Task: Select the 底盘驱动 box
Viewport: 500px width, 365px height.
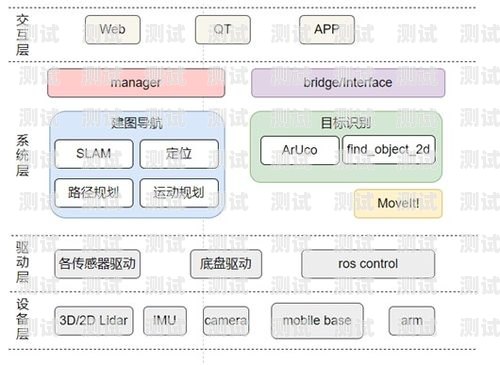Action: pos(226,264)
